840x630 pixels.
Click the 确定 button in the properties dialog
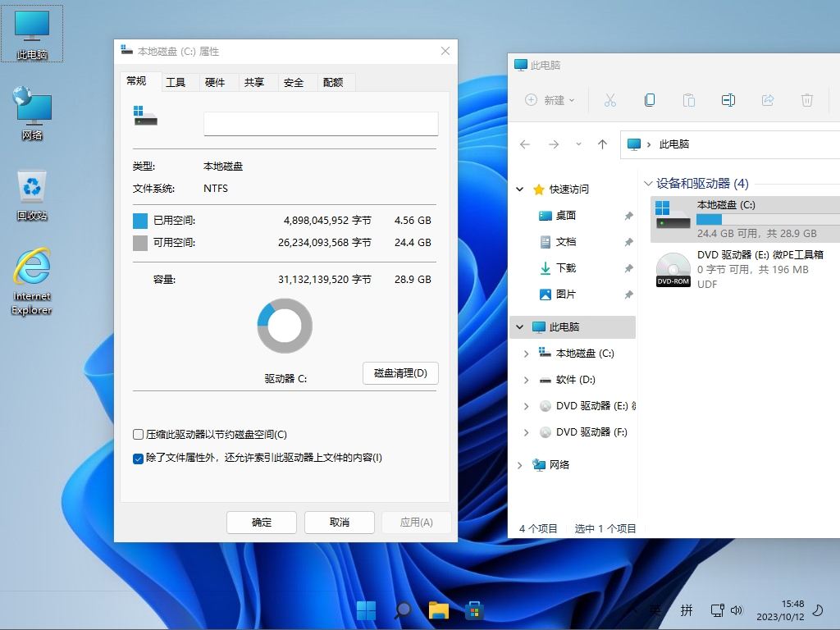click(261, 523)
